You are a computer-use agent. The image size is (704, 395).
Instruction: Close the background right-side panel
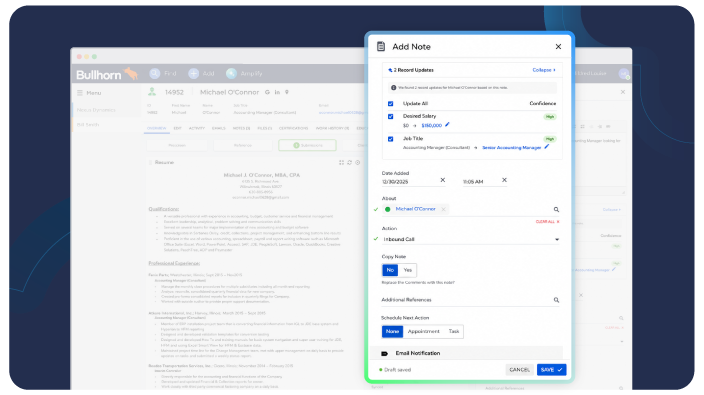pyautogui.click(x=623, y=92)
